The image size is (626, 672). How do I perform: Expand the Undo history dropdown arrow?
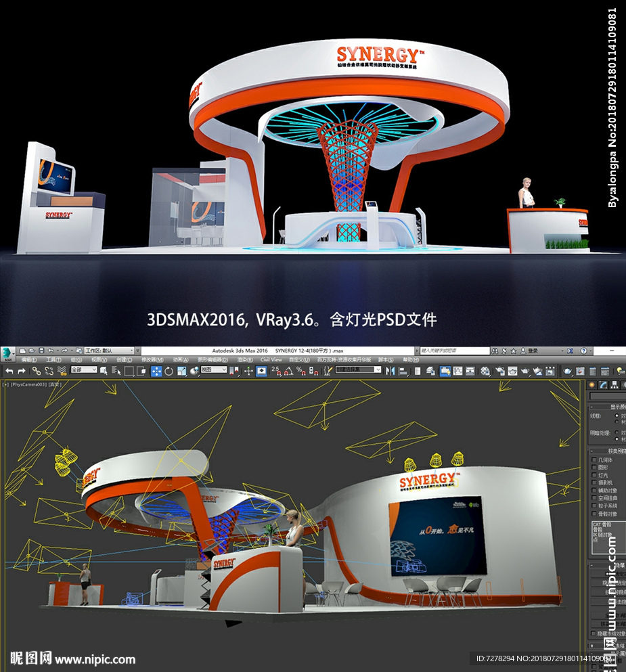(58, 351)
